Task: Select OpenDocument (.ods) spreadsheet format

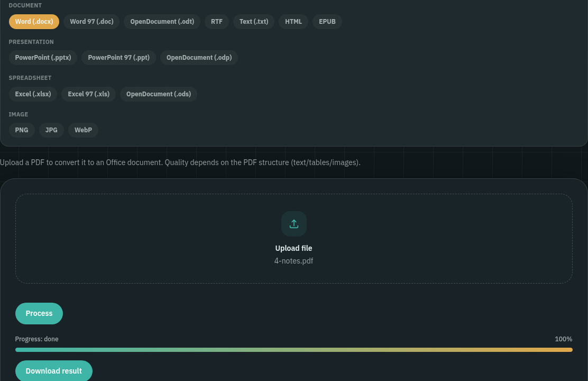Action: 159,94
